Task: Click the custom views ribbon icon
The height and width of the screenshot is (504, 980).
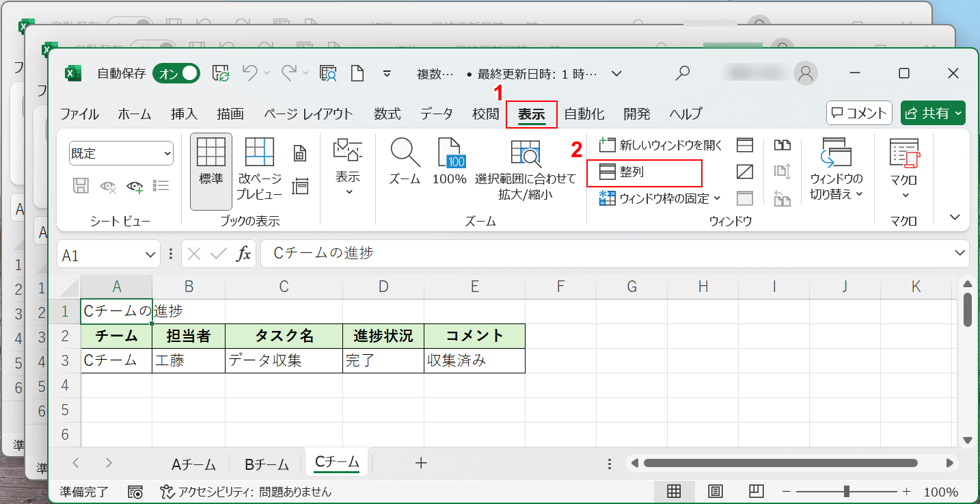Action: (299, 186)
